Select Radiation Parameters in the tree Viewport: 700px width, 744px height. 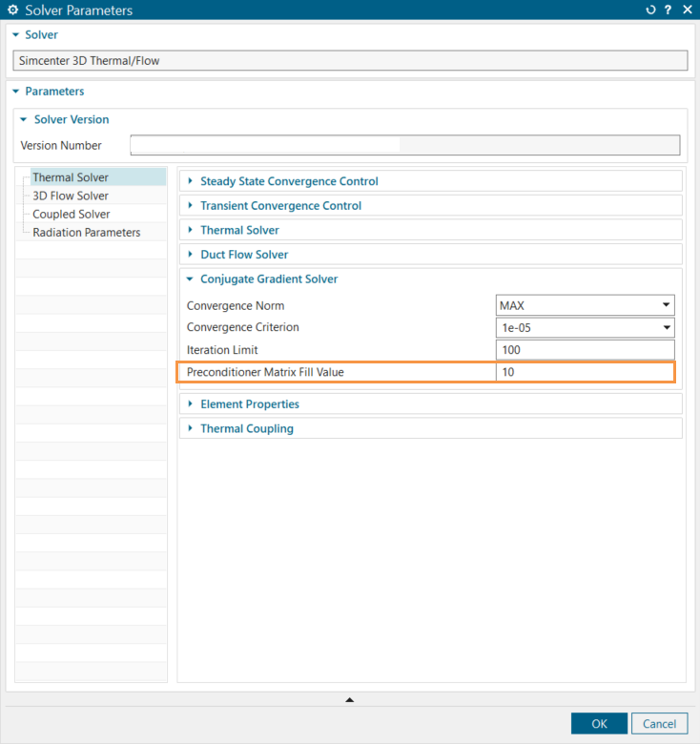(86, 233)
